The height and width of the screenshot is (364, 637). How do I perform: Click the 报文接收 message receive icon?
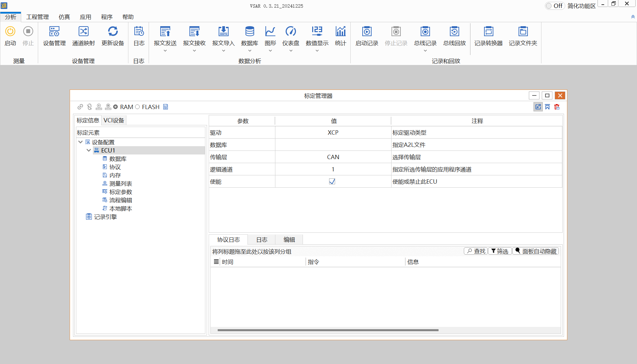[194, 31]
